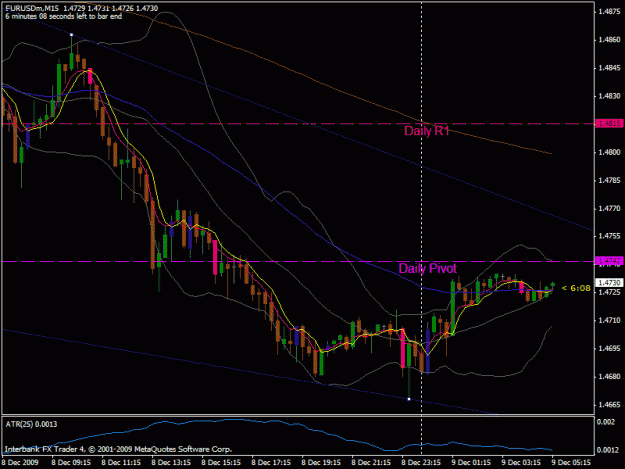
Task: Click the '8 Dec 2009' date label
Action: (20, 463)
